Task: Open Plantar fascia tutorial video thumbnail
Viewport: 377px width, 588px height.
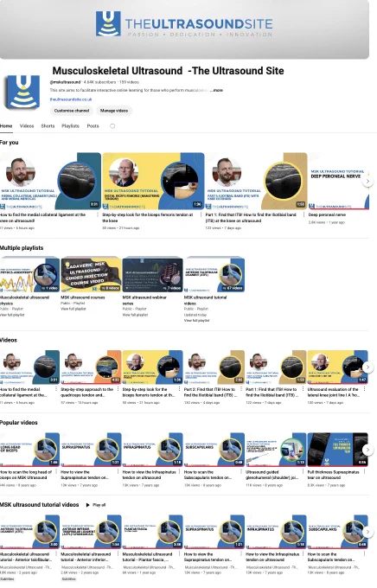Action: coord(153,532)
